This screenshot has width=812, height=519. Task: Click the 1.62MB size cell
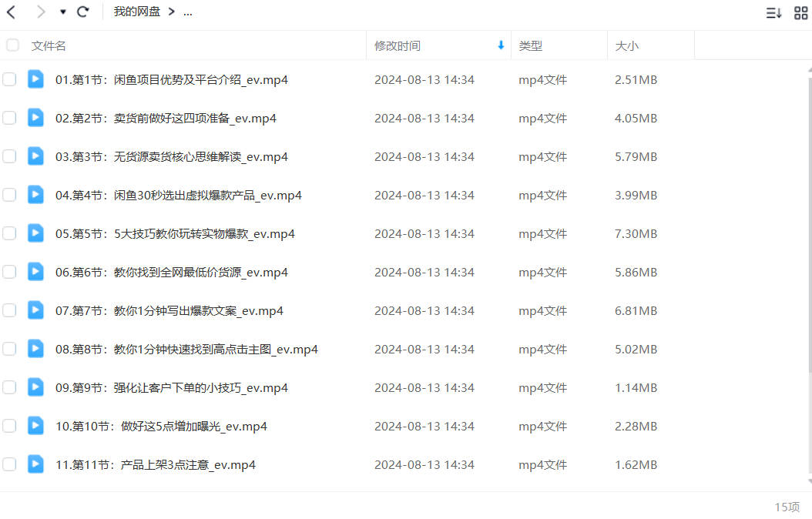[x=636, y=464]
